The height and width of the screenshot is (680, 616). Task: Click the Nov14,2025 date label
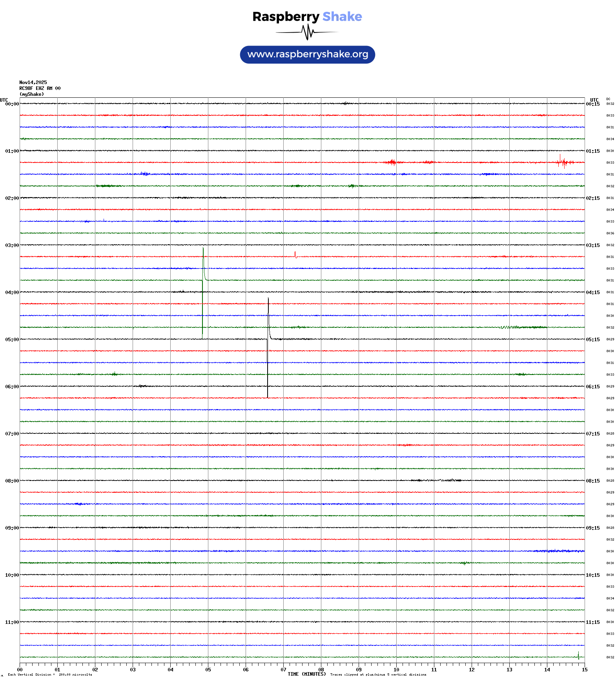click(33, 82)
